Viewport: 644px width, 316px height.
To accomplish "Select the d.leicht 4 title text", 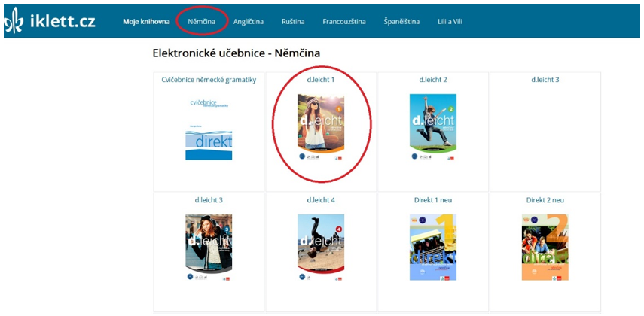I will pyautogui.click(x=321, y=200).
